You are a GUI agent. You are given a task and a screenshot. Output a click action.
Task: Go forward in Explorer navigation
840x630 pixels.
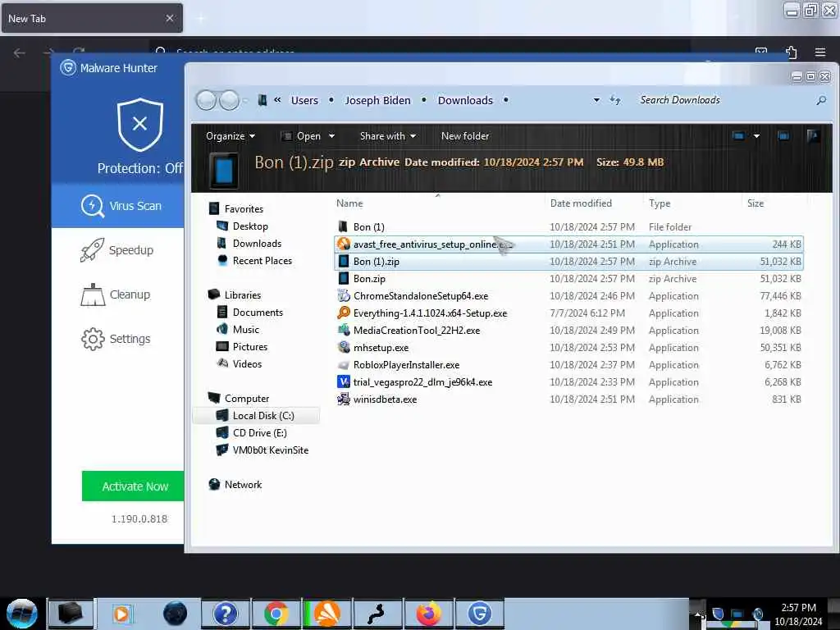pyautogui.click(x=230, y=100)
